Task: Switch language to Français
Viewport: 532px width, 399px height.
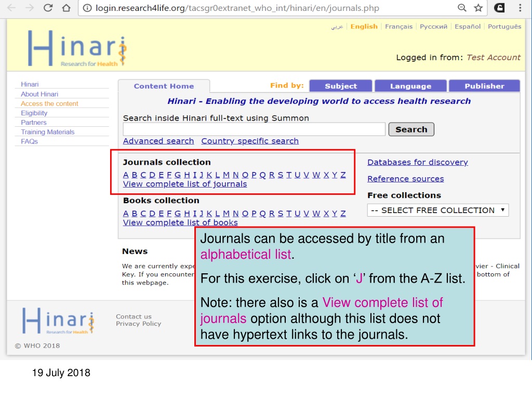Action: coord(398,26)
